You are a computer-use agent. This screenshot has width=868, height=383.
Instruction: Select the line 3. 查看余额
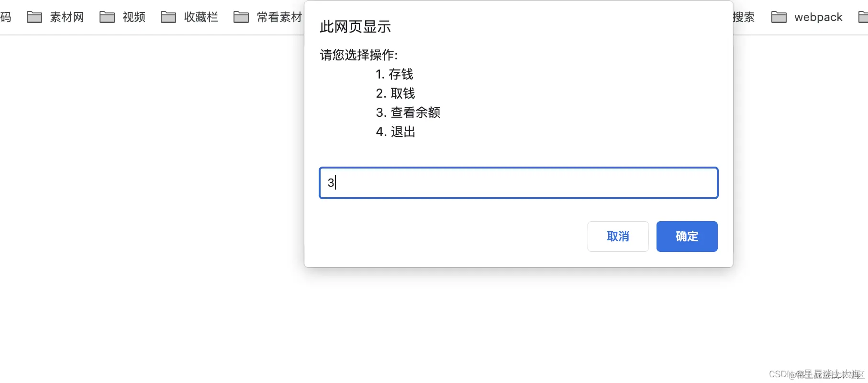(408, 113)
